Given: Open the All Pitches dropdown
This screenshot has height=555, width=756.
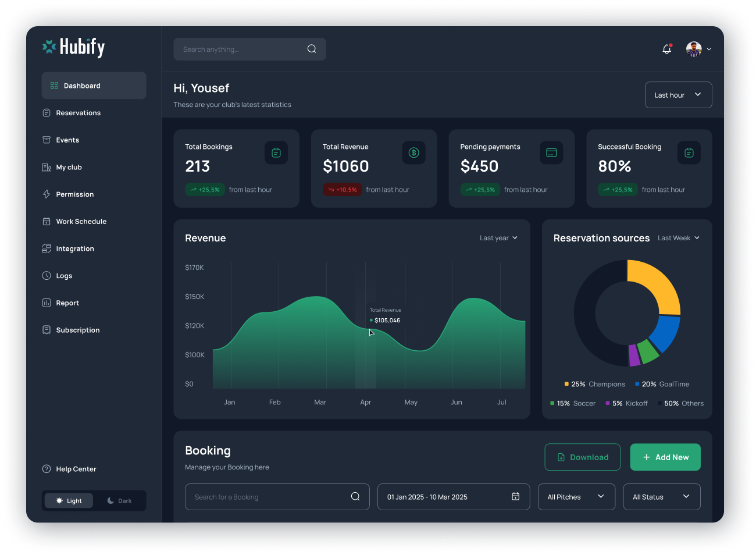Looking at the screenshot, I should (576, 496).
